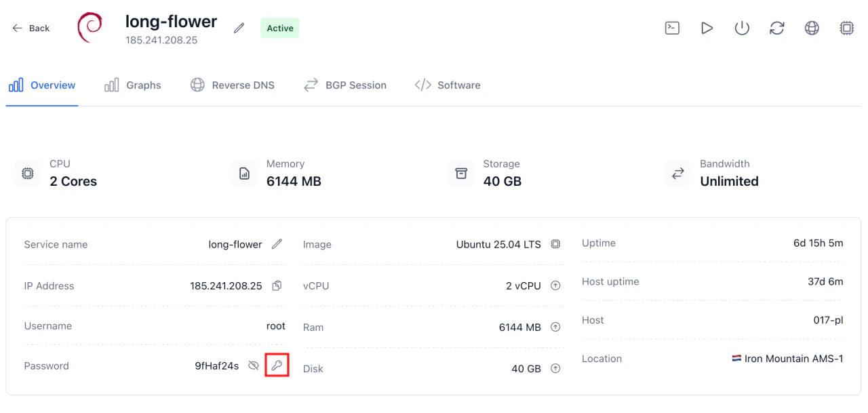Upgrade vCPU with the arrow-up icon
Image resolution: width=868 pixels, height=413 pixels.
pos(555,286)
